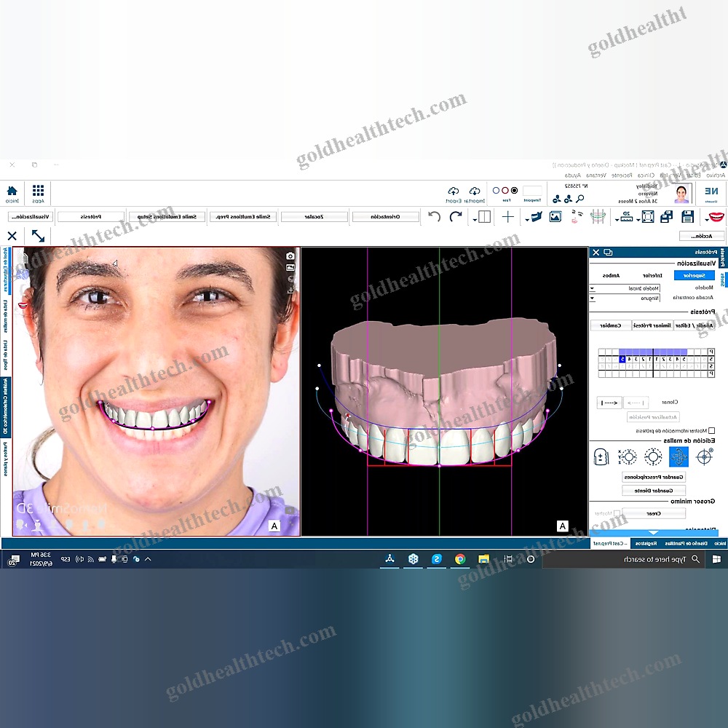Open dropdown arrow beside 2D ruler
Image resolution: width=728 pixels, height=728 pixels.
(617, 220)
